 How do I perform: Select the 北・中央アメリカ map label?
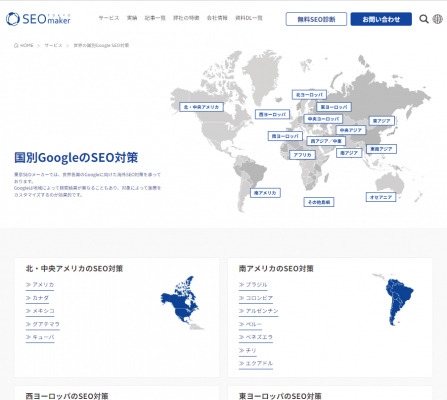201,107
